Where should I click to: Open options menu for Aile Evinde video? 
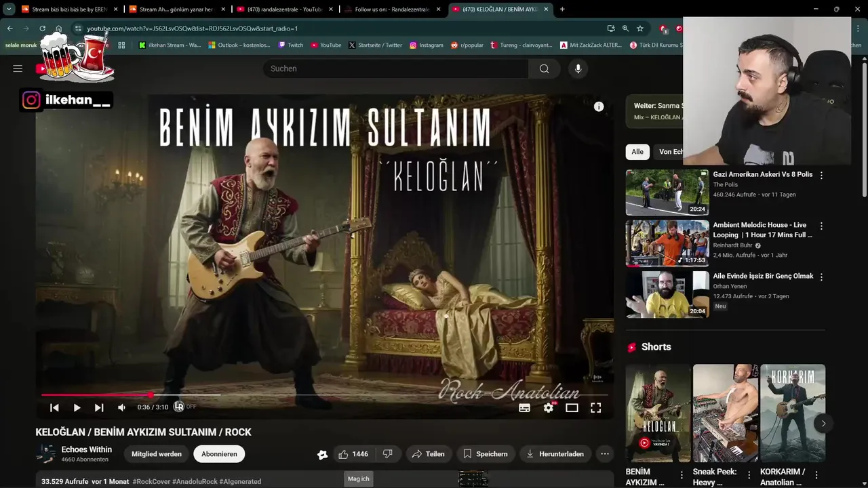pos(821,277)
